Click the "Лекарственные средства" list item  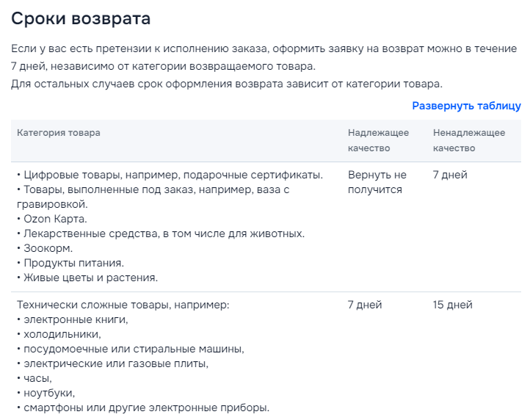click(162, 233)
